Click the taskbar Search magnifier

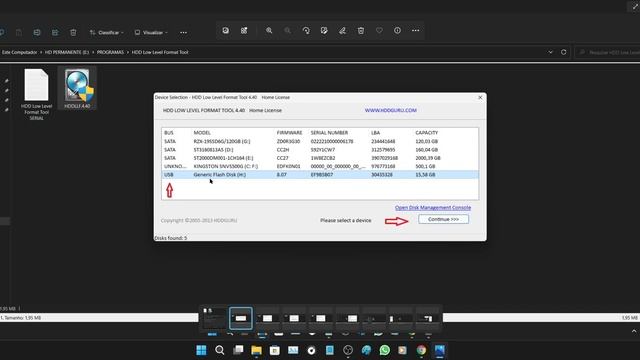click(220, 350)
